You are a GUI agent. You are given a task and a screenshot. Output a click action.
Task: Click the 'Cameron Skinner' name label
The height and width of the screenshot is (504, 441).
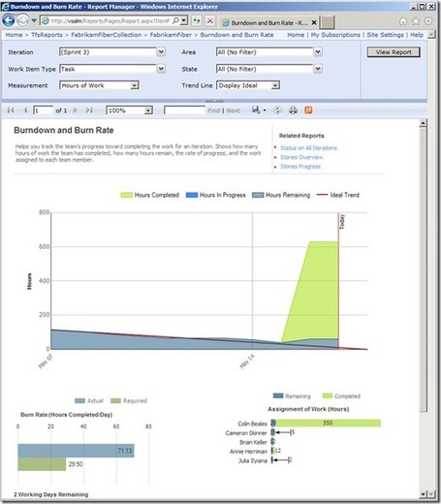(246, 433)
